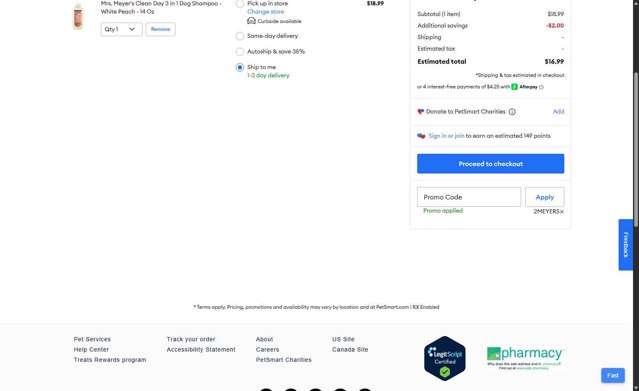Click the "Promo applied" message
The height and width of the screenshot is (391, 639).
(443, 211)
